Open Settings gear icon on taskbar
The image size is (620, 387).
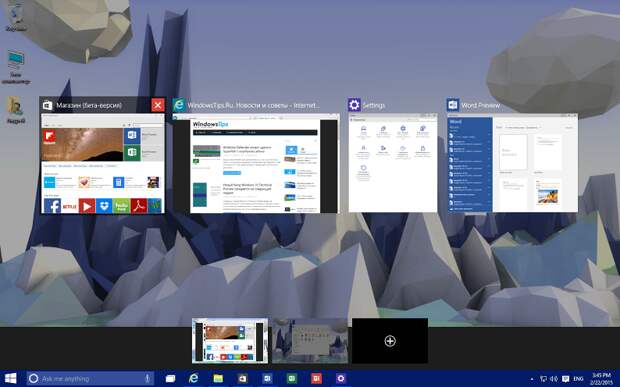coord(341,378)
